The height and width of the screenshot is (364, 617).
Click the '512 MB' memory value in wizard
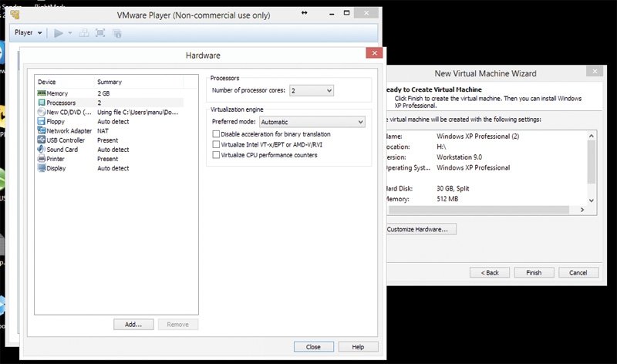(x=447, y=199)
